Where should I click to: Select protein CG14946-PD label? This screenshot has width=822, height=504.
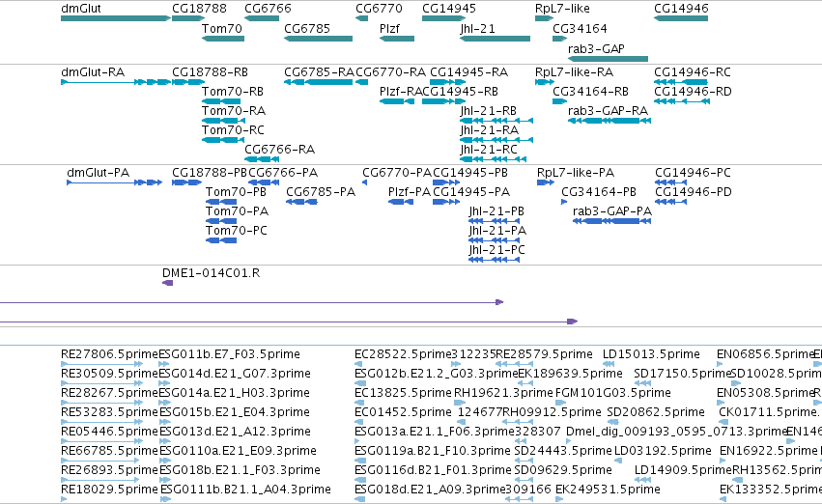pyautogui.click(x=693, y=192)
